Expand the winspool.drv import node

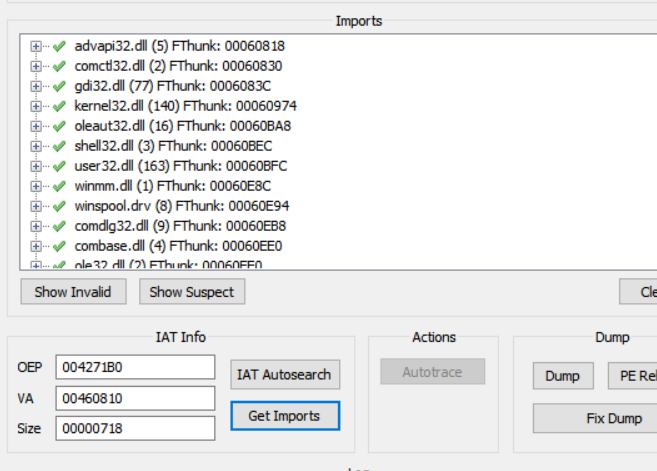point(37,206)
